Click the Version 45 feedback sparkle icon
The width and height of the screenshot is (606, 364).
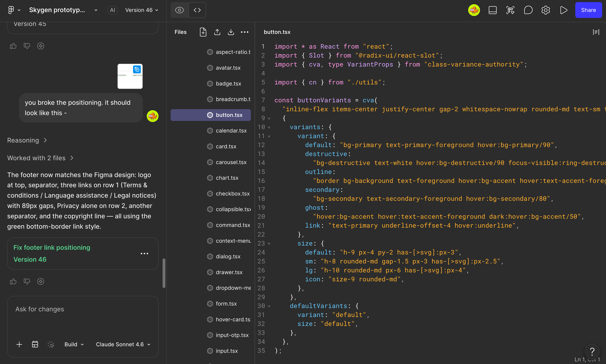click(41, 46)
